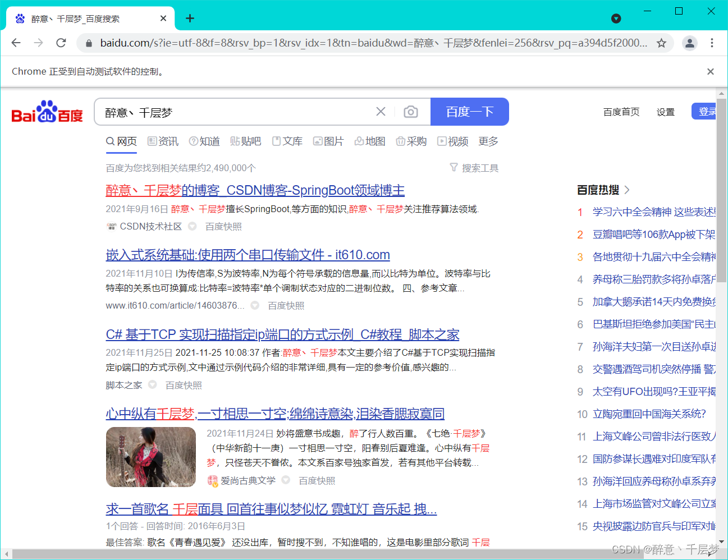Open Chrome three-dot menu
The height and width of the screenshot is (560, 728).
click(712, 43)
